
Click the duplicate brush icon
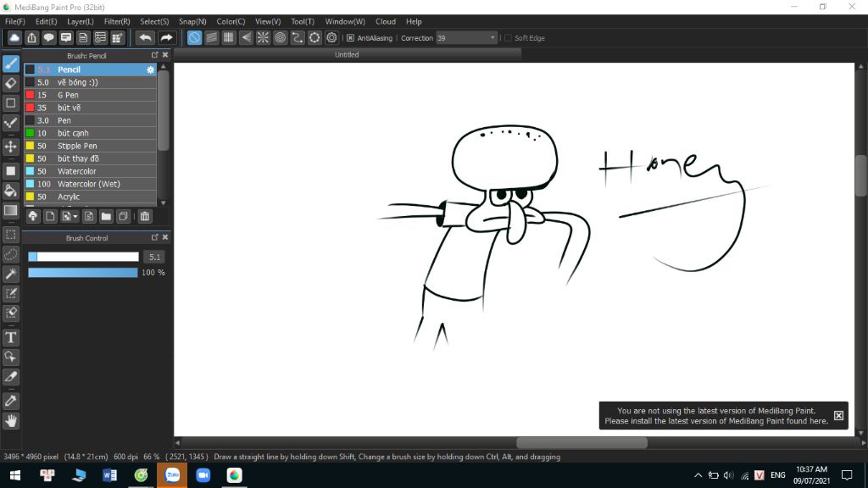pyautogui.click(x=123, y=216)
